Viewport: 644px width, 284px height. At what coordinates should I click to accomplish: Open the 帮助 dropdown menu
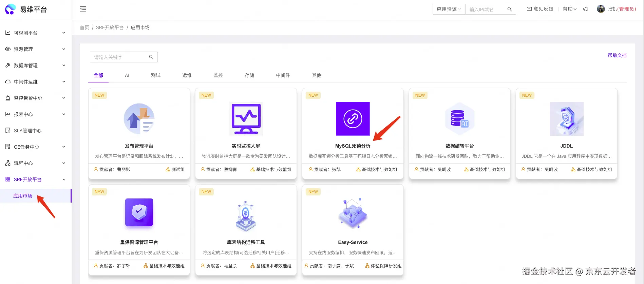point(570,9)
